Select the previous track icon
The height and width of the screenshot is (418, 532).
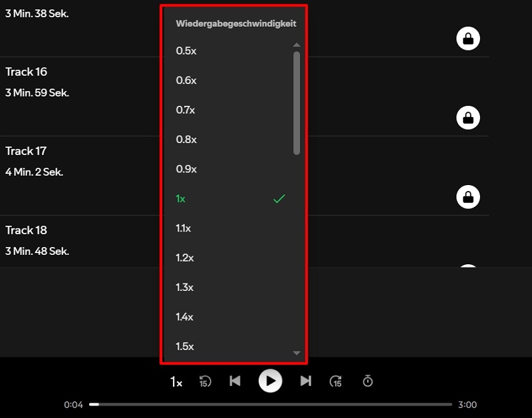pos(235,381)
